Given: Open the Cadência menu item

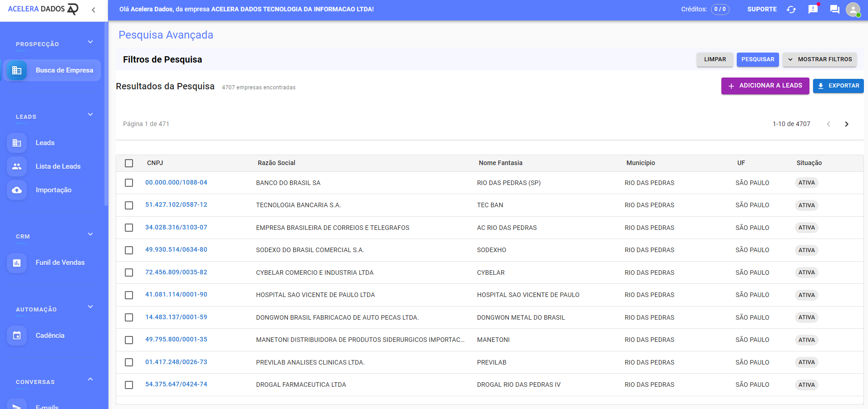Looking at the screenshot, I should point(50,336).
